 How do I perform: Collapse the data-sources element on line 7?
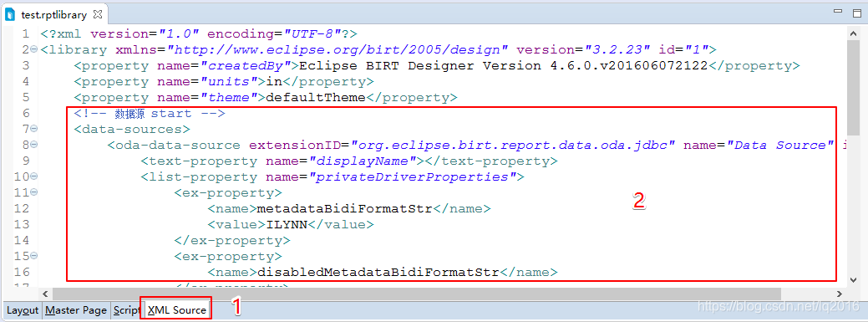pos(34,129)
